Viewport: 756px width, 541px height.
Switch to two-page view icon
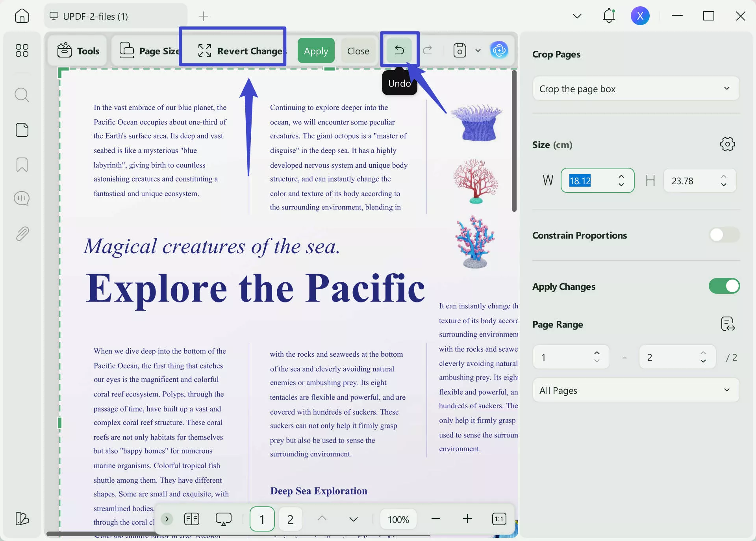tap(191, 519)
